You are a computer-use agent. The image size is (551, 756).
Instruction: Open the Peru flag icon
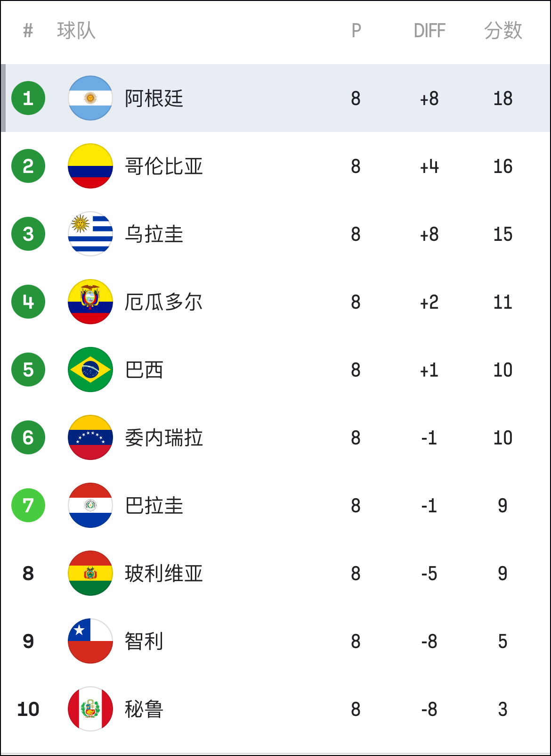coord(90,709)
